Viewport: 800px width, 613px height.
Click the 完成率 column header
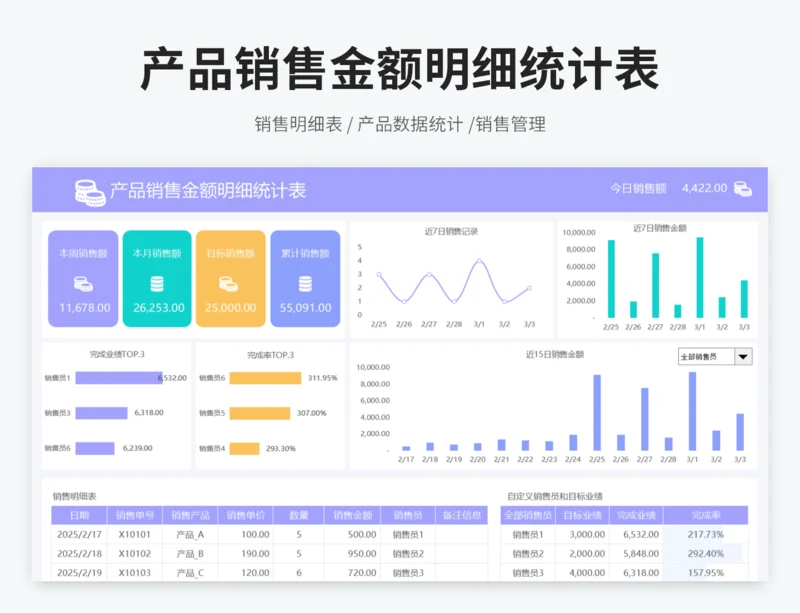point(706,515)
